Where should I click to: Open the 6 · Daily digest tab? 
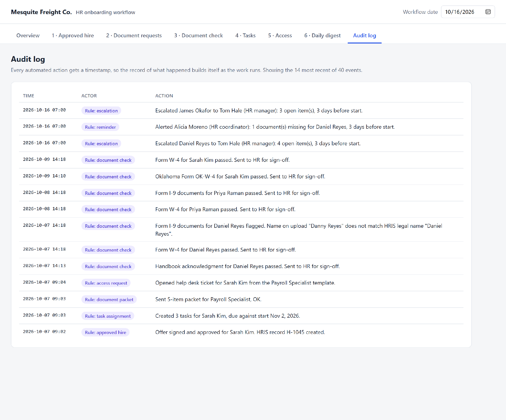tap(322, 36)
